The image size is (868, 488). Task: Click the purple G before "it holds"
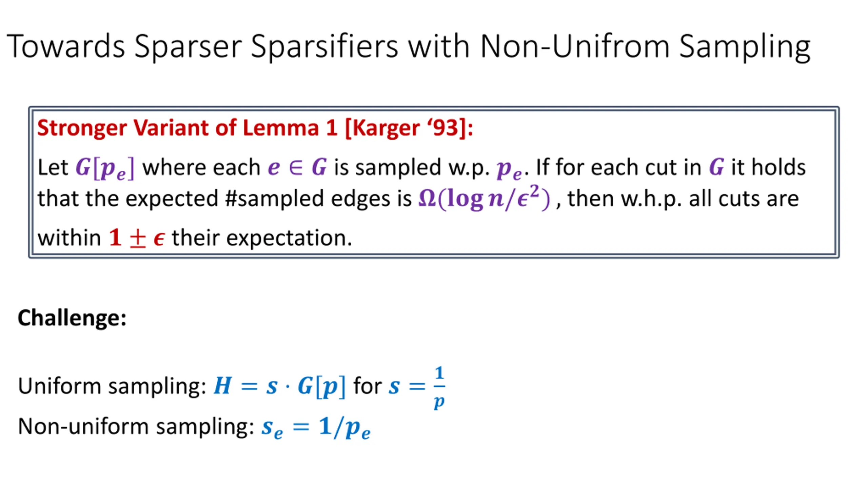717,167
